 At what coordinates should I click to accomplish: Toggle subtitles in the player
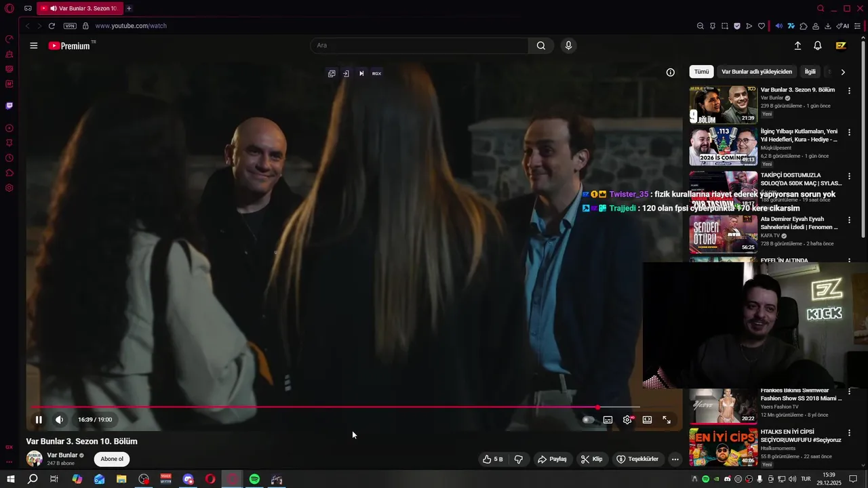[608, 420]
